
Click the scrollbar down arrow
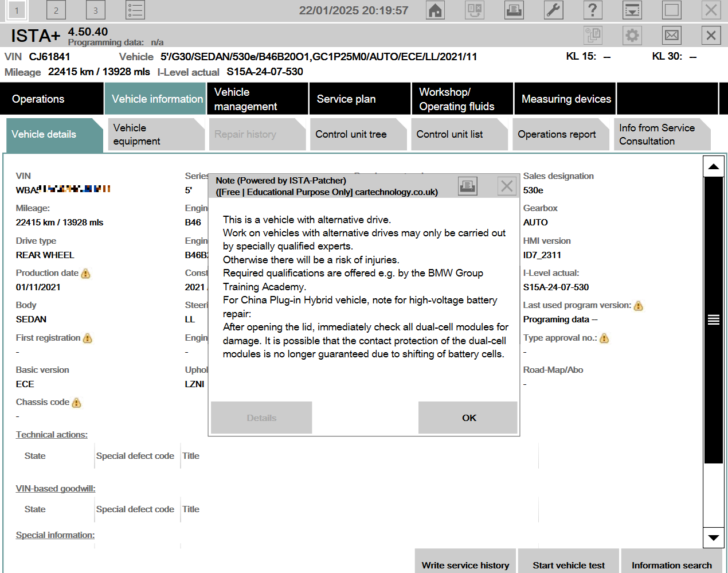(x=713, y=537)
